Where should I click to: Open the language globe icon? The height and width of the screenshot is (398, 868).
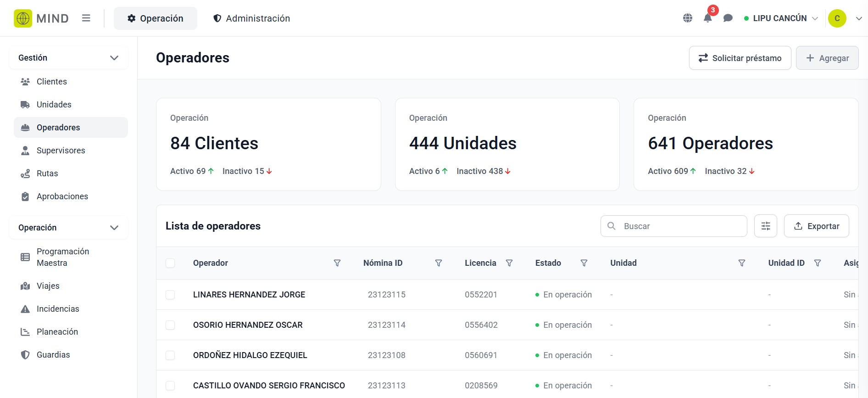688,18
